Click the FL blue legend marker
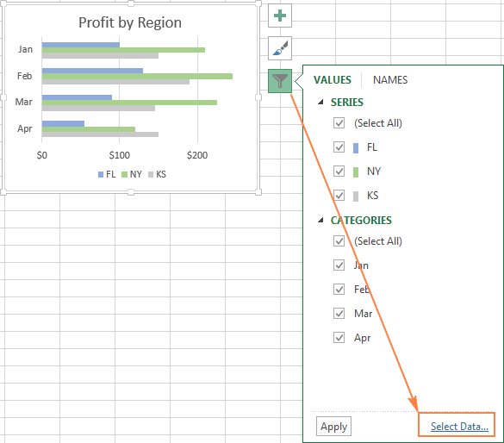The width and height of the screenshot is (504, 443). [x=101, y=175]
